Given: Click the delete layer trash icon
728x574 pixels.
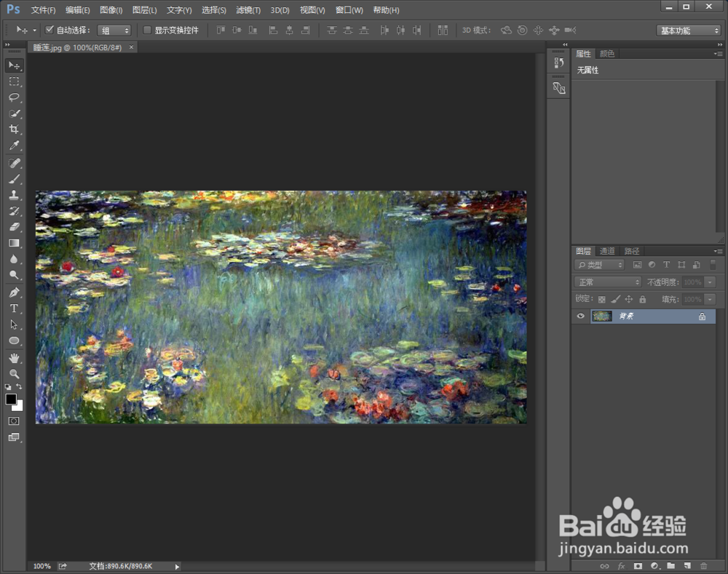Looking at the screenshot, I should point(704,566).
